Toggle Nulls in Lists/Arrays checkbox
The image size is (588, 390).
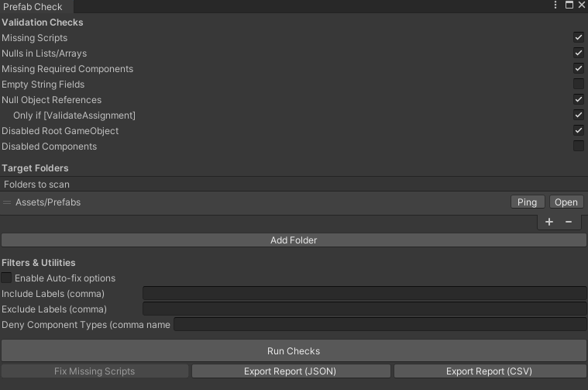(x=579, y=53)
